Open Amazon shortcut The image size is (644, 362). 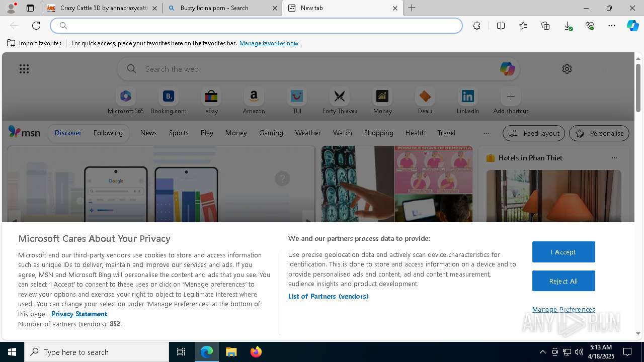click(254, 101)
